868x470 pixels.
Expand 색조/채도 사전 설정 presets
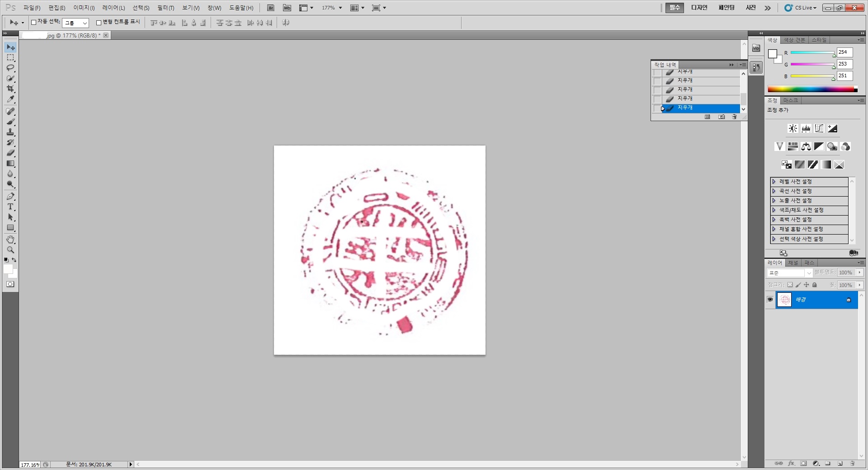(774, 210)
